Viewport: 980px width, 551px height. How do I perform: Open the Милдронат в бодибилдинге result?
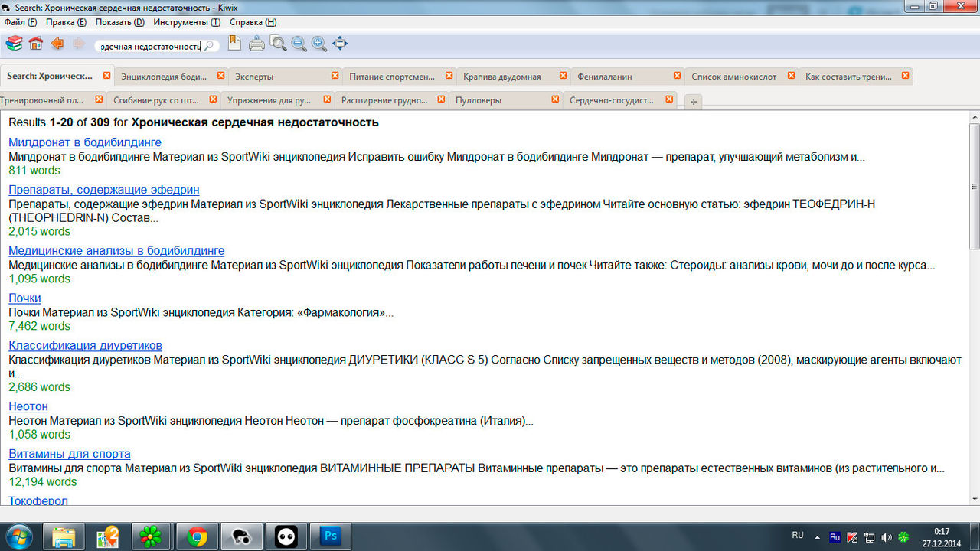click(x=85, y=142)
